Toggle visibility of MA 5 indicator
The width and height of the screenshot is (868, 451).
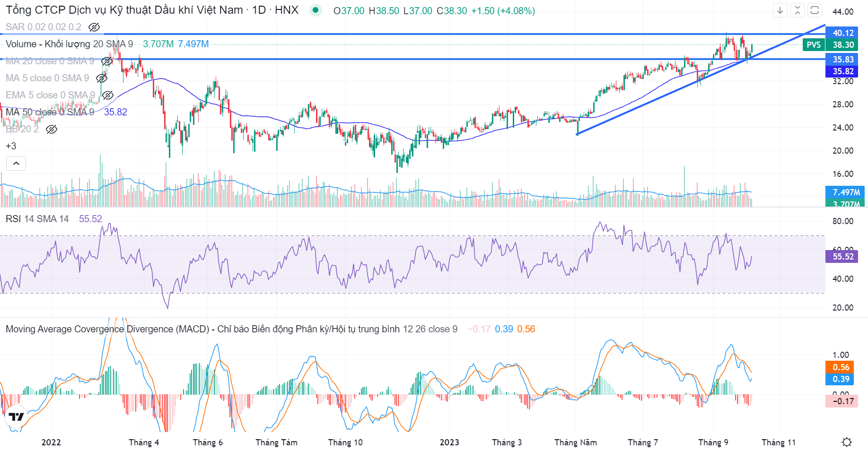102,78
